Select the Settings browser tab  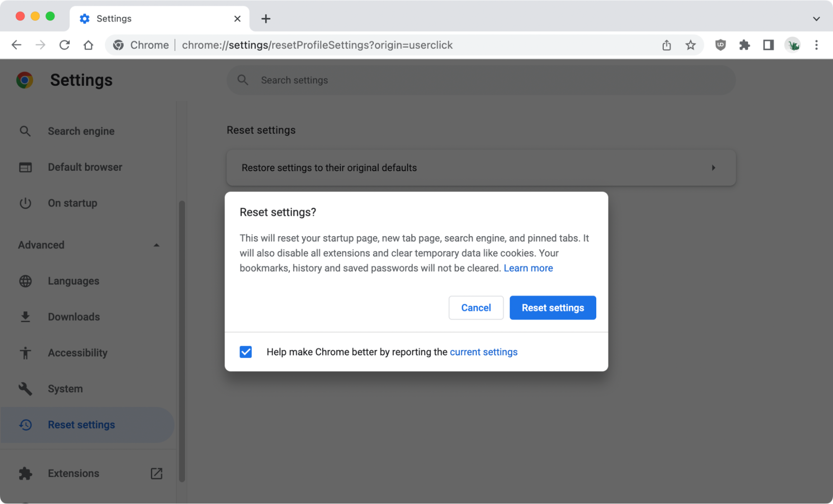tap(160, 19)
